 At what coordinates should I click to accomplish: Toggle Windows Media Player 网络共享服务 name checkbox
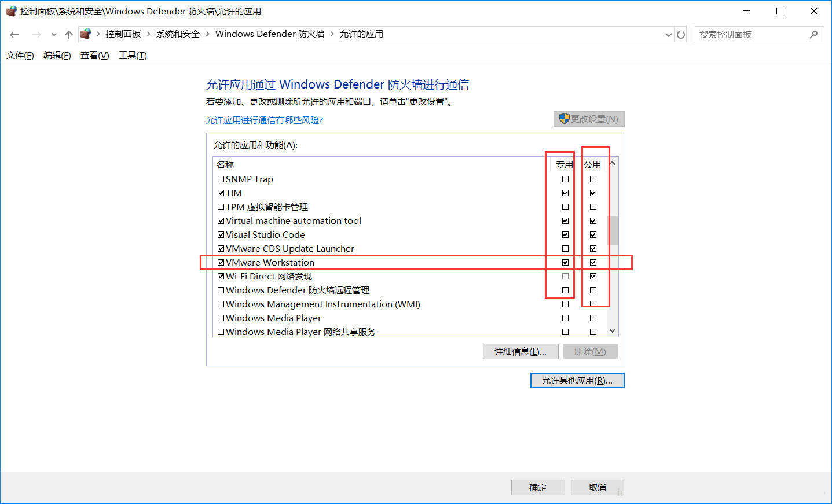pyautogui.click(x=221, y=332)
